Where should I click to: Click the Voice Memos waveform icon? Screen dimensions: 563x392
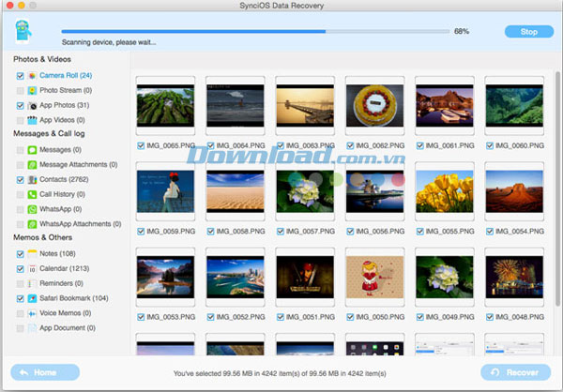coord(32,313)
